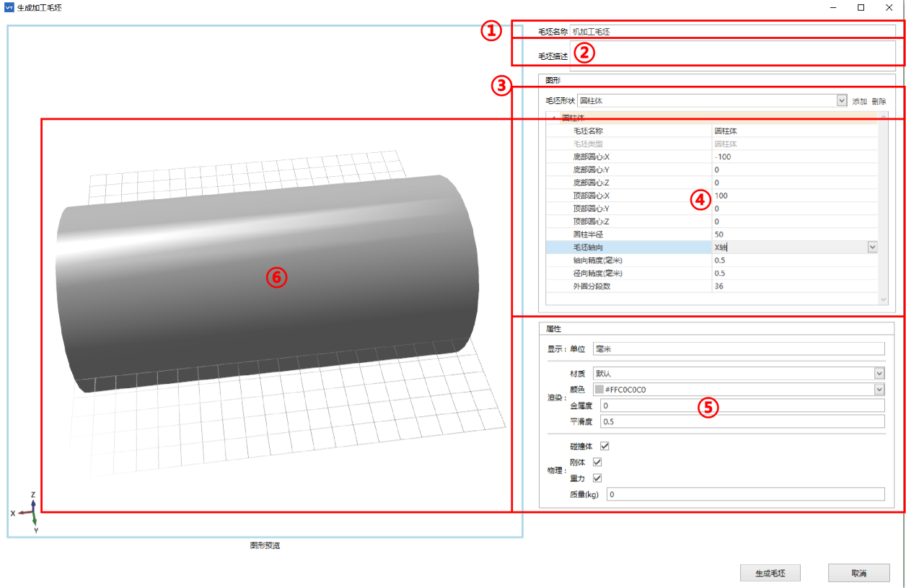Click the 删除 link next to shape dropdown
906x588 pixels.
(x=879, y=102)
